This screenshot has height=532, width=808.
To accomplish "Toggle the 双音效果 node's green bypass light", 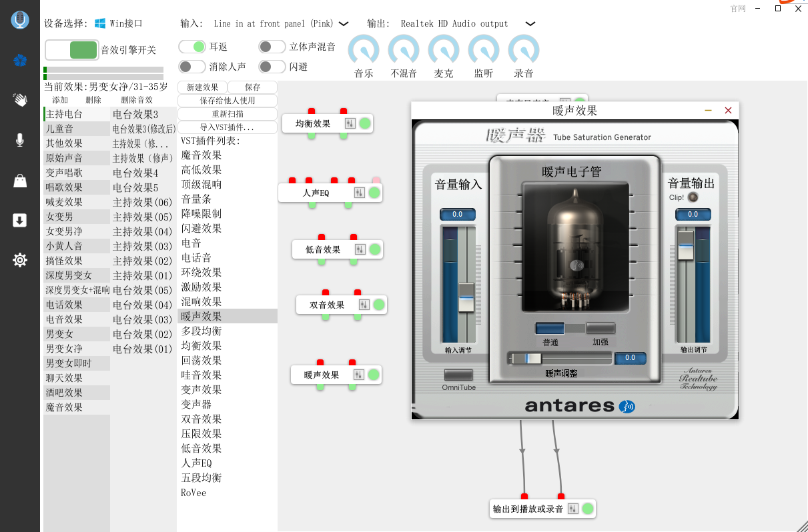I will tap(379, 305).
